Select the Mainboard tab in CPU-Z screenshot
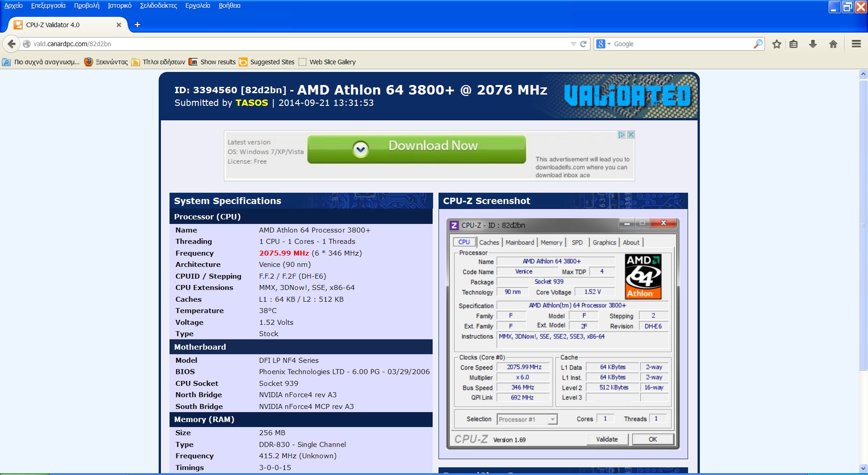 point(519,242)
